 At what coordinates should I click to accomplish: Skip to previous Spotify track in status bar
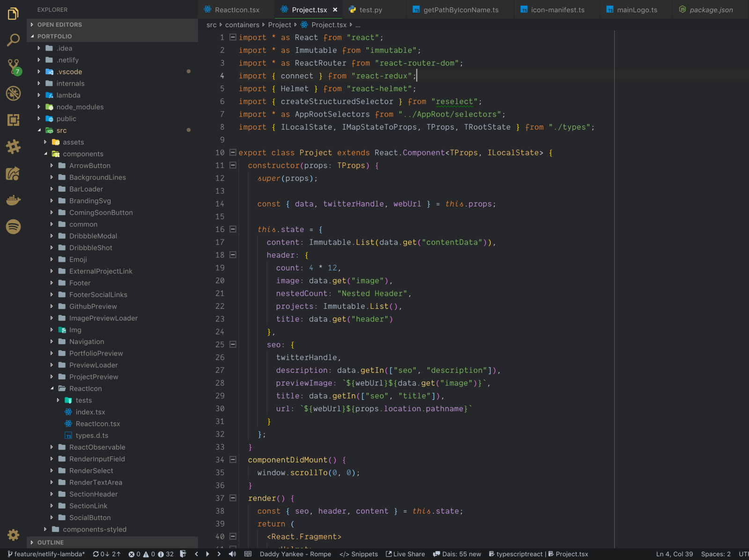point(196,554)
